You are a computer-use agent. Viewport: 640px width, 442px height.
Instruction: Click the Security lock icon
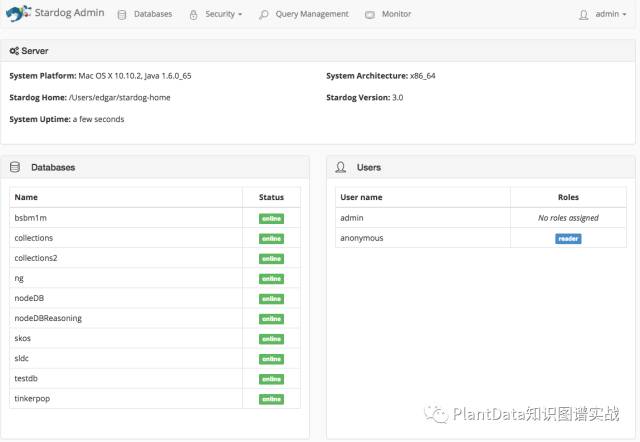coord(193,15)
